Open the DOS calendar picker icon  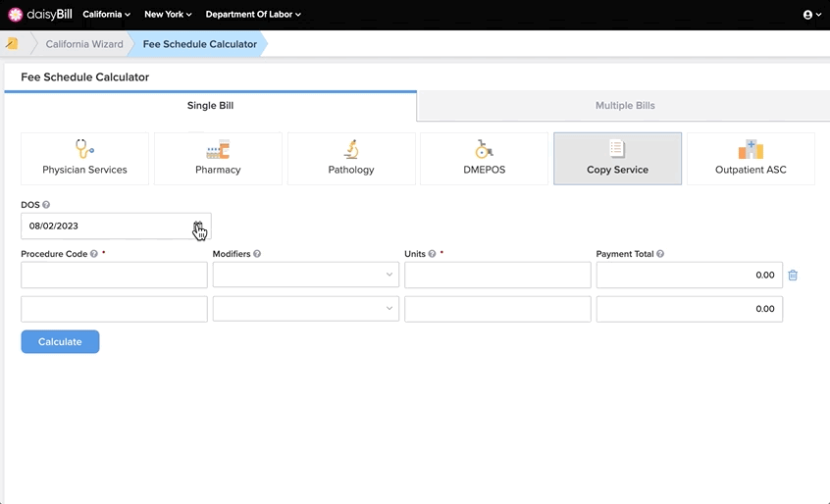(x=198, y=227)
